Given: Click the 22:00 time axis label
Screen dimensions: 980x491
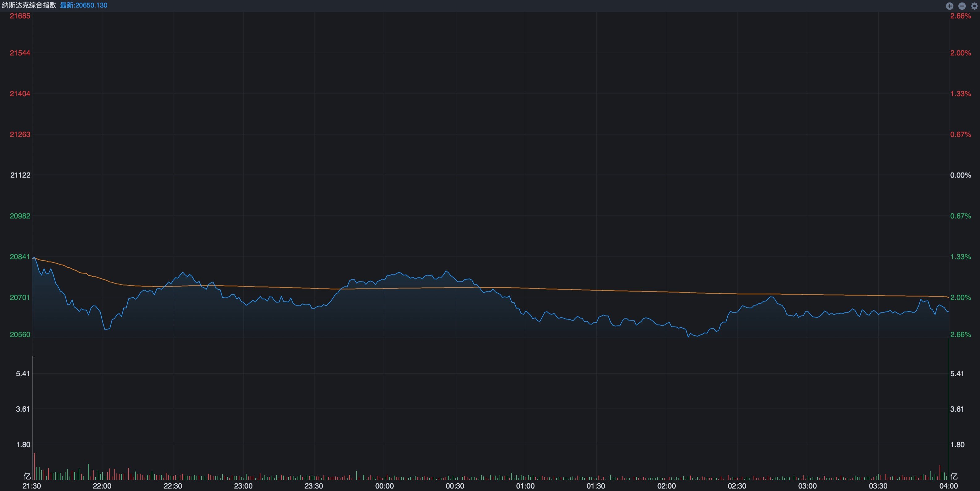Looking at the screenshot, I should coord(102,486).
